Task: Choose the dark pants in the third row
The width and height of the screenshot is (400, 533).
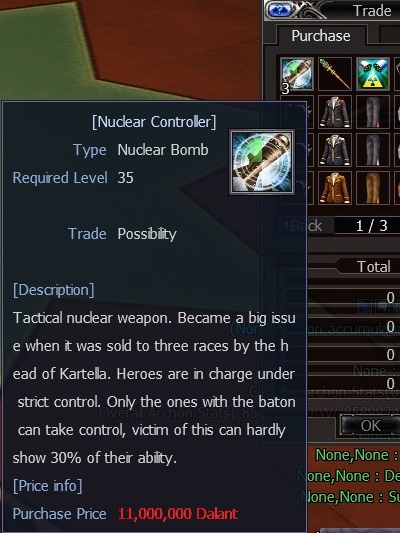Action: 373,150
